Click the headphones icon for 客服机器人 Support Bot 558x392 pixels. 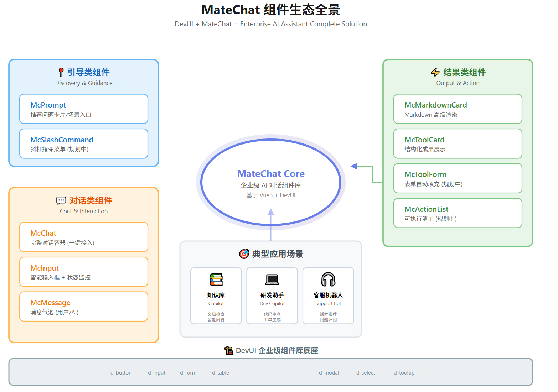click(x=328, y=280)
